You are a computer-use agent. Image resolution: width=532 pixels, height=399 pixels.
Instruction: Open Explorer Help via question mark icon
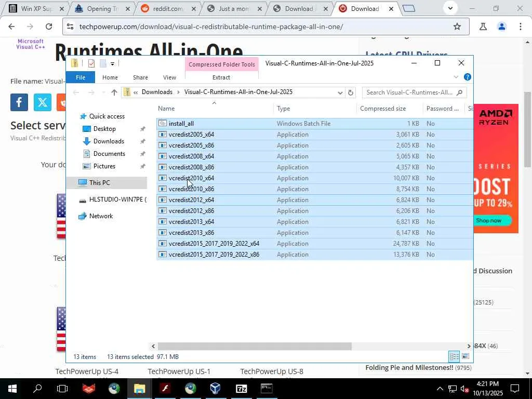467,77
